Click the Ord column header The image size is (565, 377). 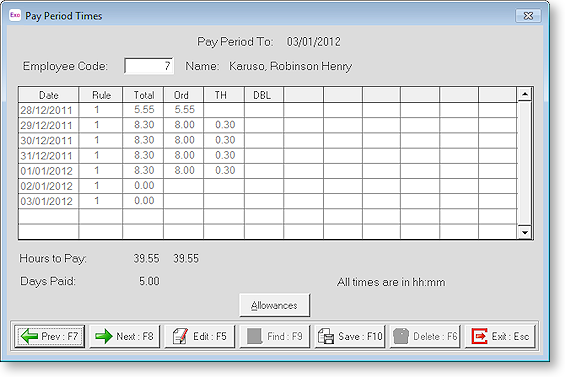tap(183, 95)
